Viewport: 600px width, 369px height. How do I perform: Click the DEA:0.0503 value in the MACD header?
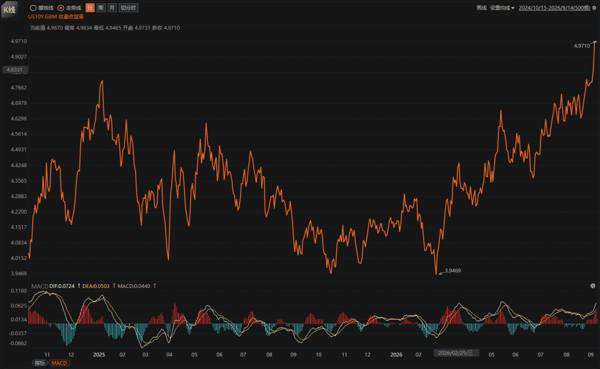click(96, 286)
